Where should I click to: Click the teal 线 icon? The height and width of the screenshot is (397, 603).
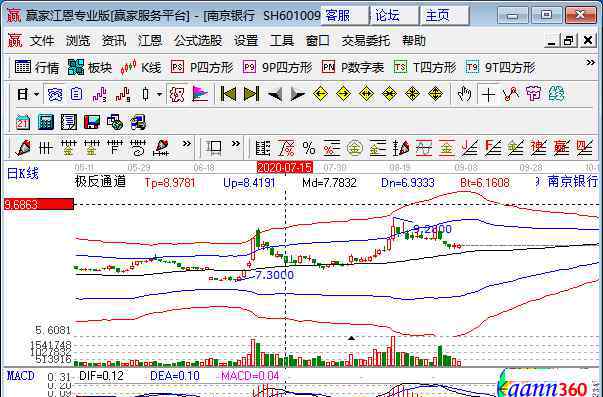pos(556,94)
